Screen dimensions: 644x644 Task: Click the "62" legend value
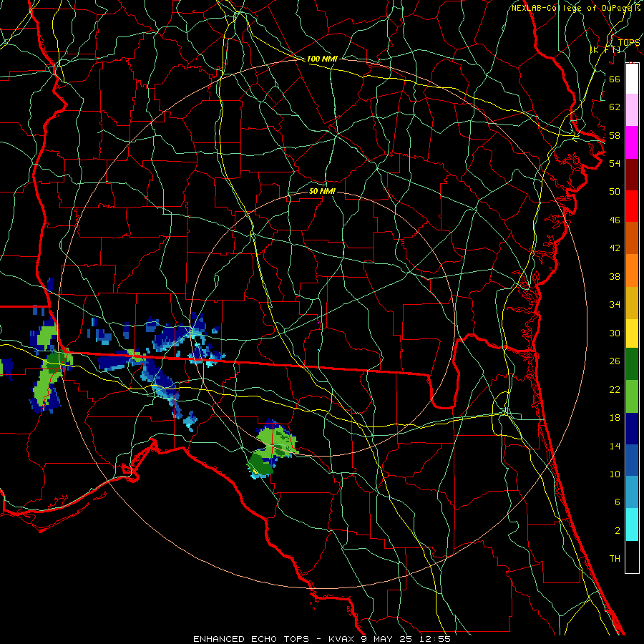615,107
